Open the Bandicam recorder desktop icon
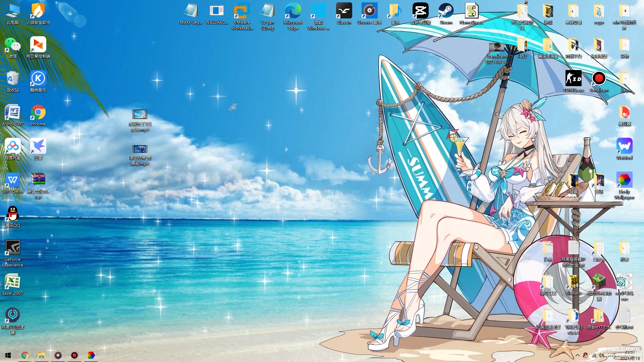The height and width of the screenshot is (362, 644). [599, 80]
